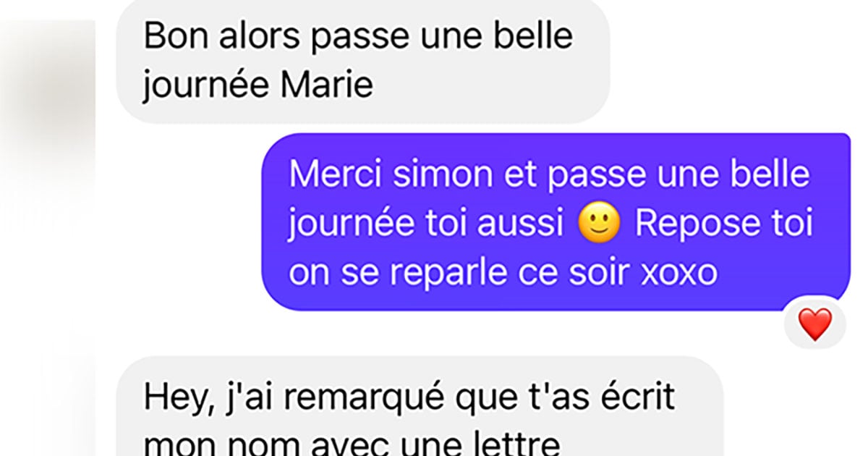868x456 pixels.
Task: Select the gray bubble "Bon alors passe une belle"
Action: pos(363,62)
